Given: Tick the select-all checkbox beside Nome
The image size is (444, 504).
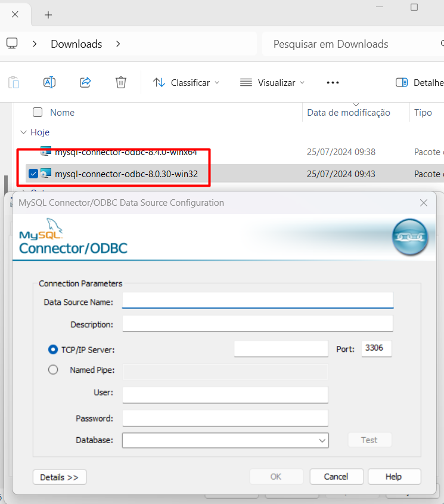Looking at the screenshot, I should tap(38, 112).
